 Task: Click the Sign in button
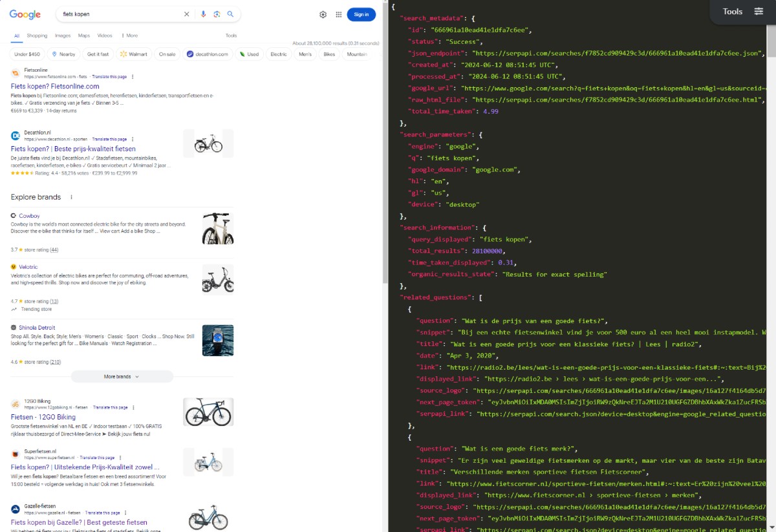(361, 14)
